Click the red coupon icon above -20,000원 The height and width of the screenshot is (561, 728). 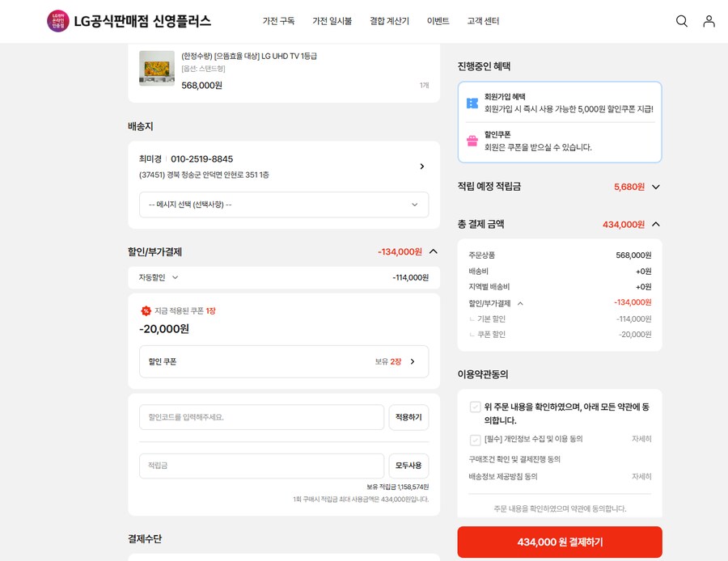(146, 310)
